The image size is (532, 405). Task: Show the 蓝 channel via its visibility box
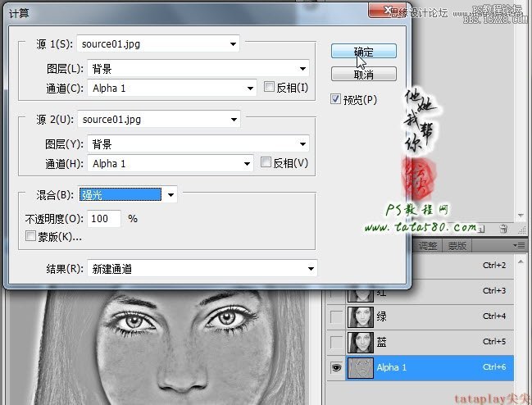click(336, 342)
